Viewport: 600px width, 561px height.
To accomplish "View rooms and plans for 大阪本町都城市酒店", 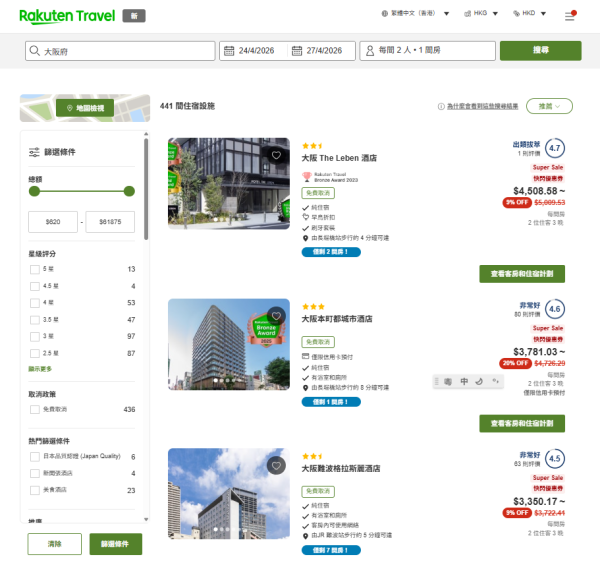I will tap(522, 424).
